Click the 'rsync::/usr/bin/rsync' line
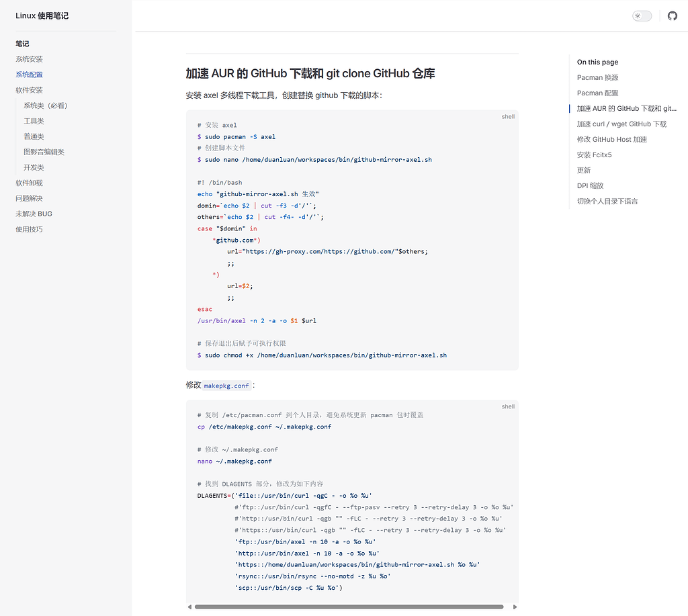The width and height of the screenshot is (688, 616). pos(312,576)
